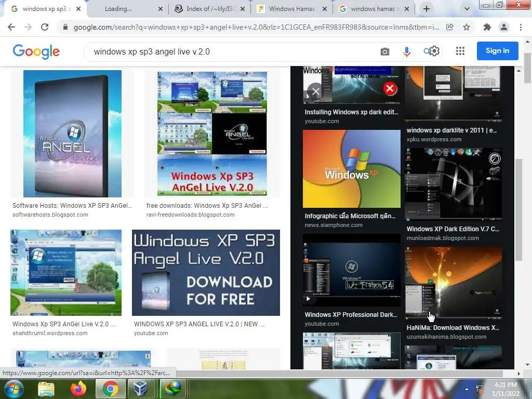Close the 'Windows Hamas' tab
The height and width of the screenshot is (399, 532).
pos(325,9)
